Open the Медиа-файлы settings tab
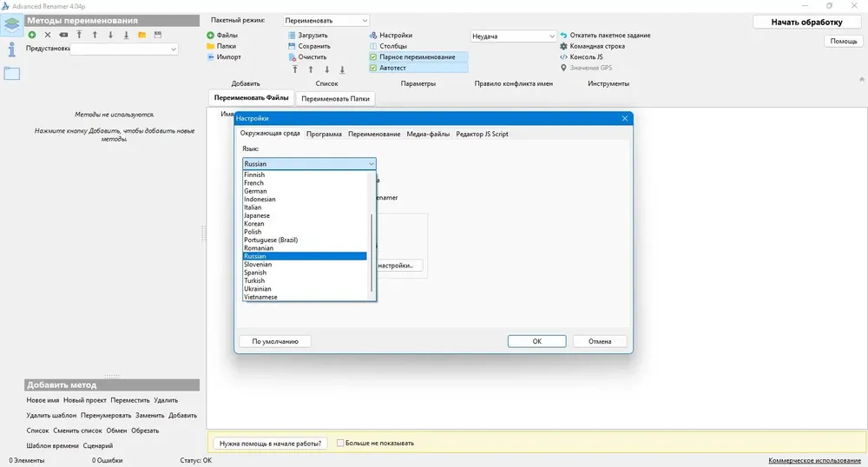868x467 pixels. pyautogui.click(x=428, y=134)
